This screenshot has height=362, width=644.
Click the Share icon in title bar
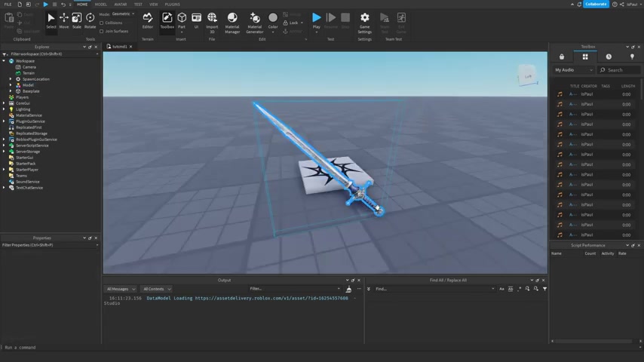click(622, 4)
